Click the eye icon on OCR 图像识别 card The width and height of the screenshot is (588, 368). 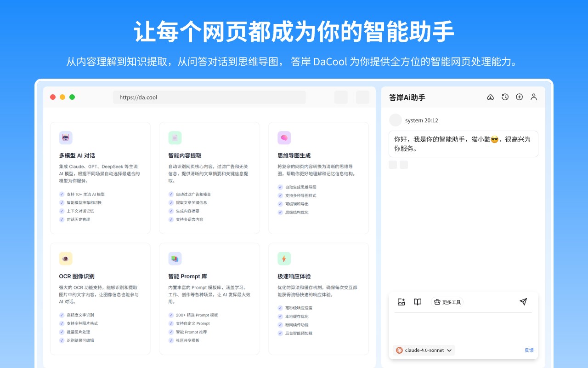point(66,259)
